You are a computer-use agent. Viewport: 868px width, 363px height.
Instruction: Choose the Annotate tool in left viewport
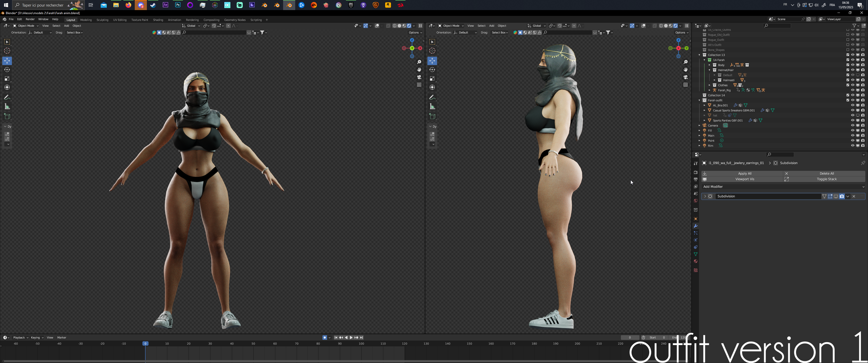pos(7,97)
